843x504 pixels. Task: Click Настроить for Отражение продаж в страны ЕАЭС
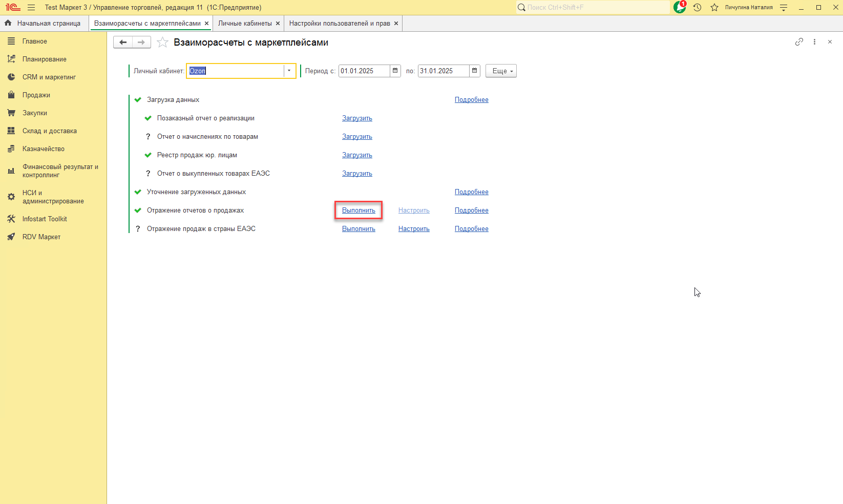pos(414,229)
